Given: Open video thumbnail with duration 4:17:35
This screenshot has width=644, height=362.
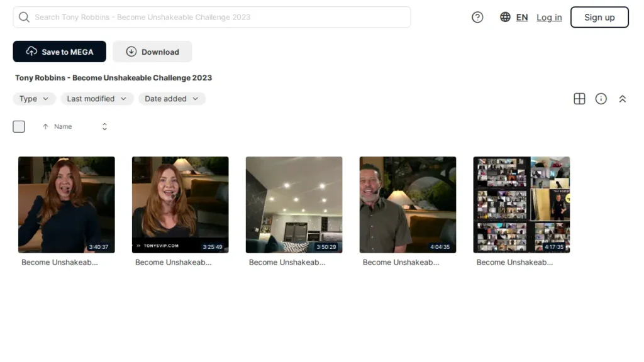Looking at the screenshot, I should click(x=521, y=205).
